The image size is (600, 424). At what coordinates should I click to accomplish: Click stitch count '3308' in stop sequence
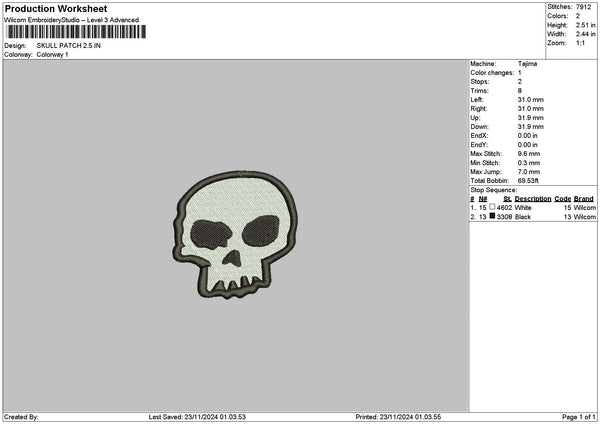504,217
